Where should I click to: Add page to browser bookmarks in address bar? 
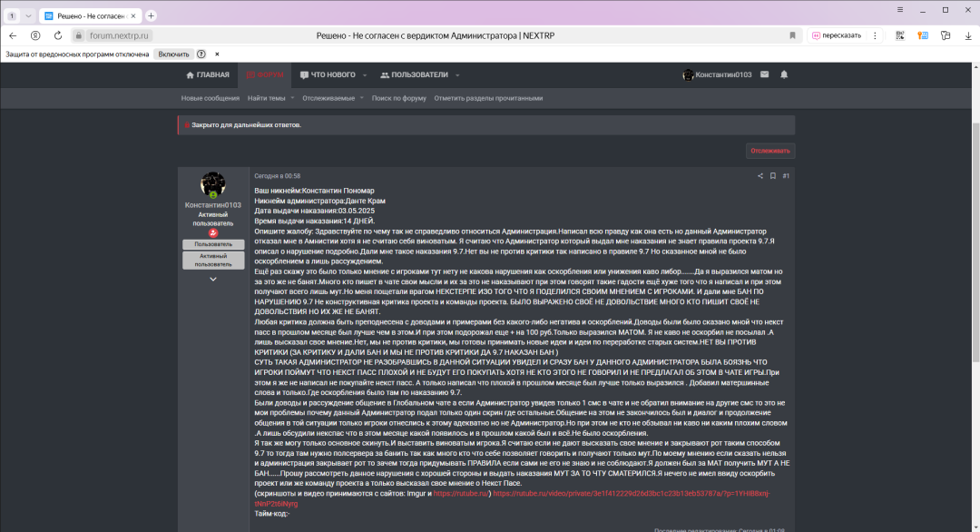click(x=792, y=35)
